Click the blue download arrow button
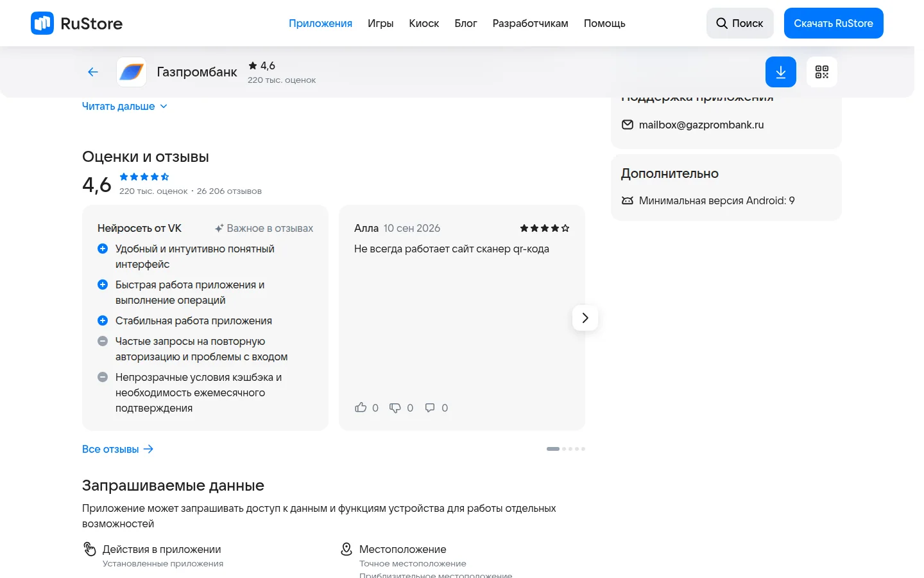Viewport: 924px width, 578px height. (x=781, y=72)
